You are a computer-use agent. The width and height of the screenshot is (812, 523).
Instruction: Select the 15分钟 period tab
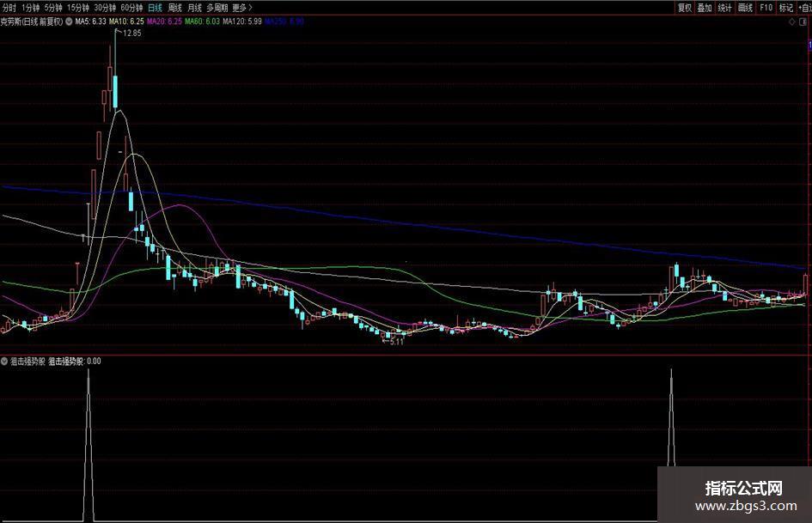coord(77,8)
